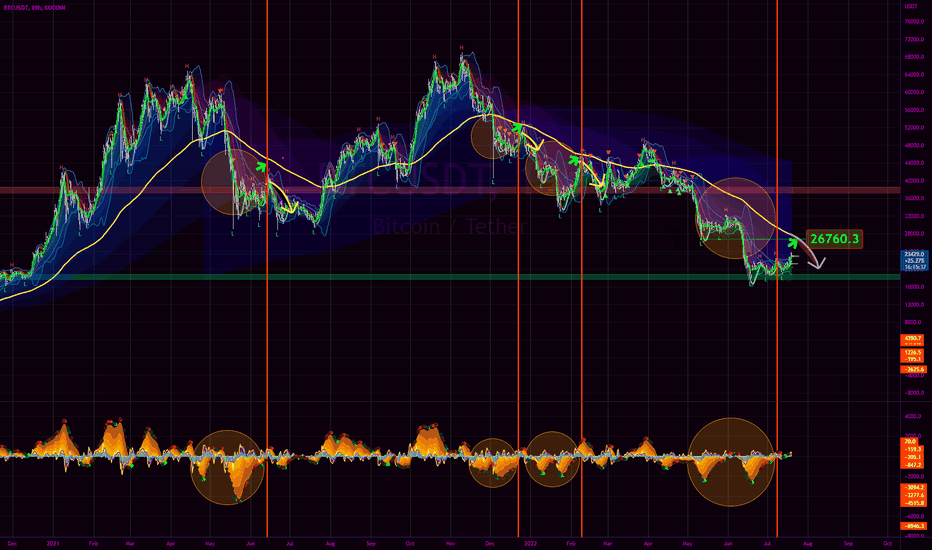Click the 2021 label on time axis
The height and width of the screenshot is (550, 932).
pos(53,543)
